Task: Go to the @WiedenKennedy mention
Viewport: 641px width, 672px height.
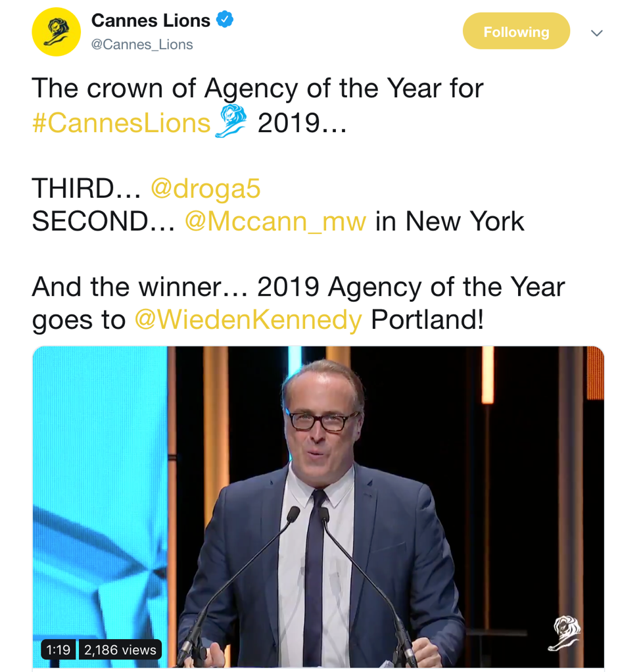Action: [x=248, y=320]
